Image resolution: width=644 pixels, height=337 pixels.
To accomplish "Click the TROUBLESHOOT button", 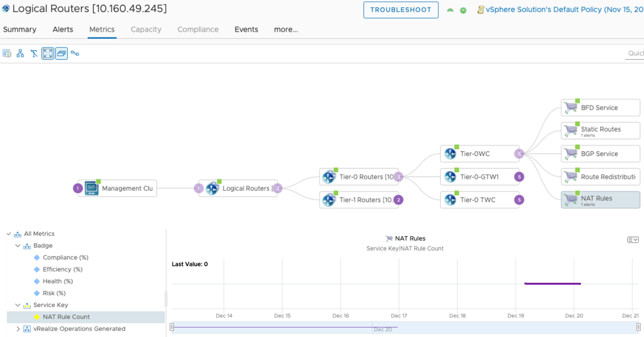I will [x=400, y=10].
